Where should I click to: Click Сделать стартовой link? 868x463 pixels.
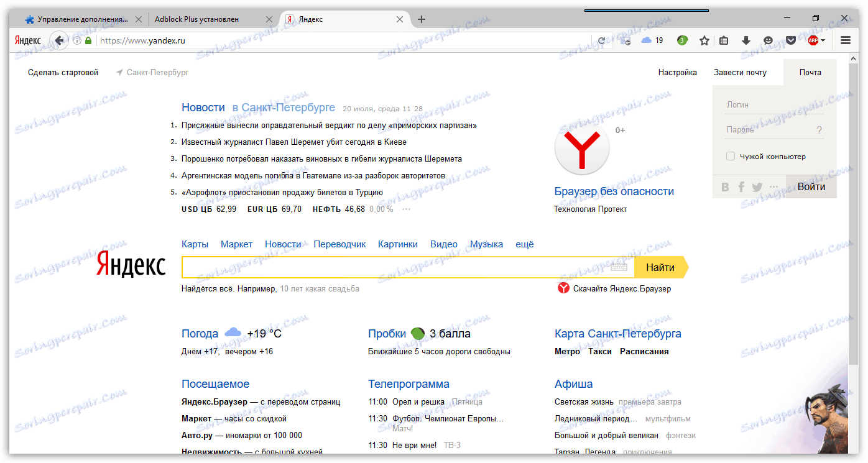pyautogui.click(x=63, y=73)
